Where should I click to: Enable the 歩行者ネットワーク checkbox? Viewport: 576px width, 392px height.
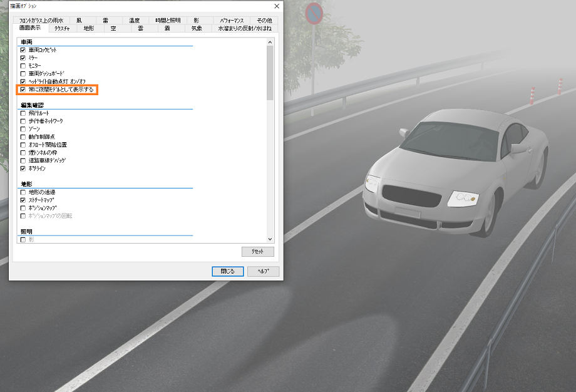(x=23, y=121)
